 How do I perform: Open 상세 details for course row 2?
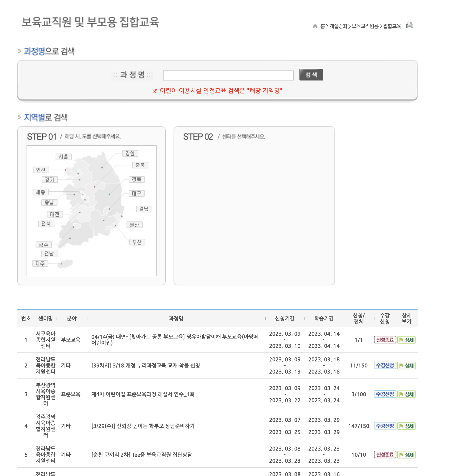point(406,365)
